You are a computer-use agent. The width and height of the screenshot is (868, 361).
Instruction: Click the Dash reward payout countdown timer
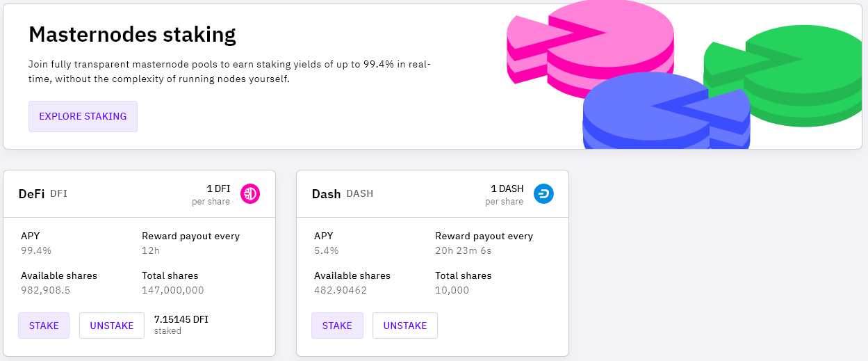pyautogui.click(x=463, y=250)
